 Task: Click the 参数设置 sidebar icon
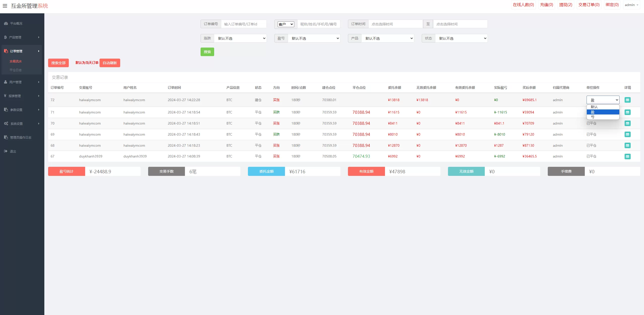pyautogui.click(x=6, y=110)
